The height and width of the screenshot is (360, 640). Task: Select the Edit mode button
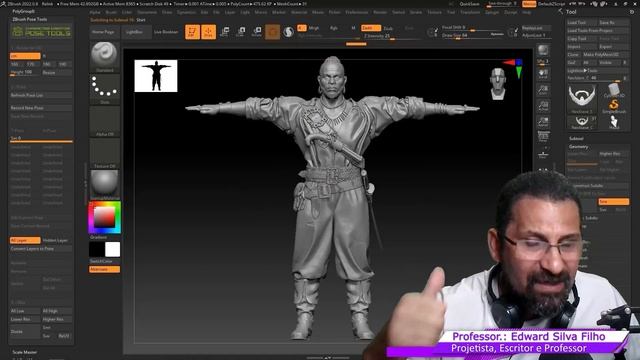tap(192, 32)
